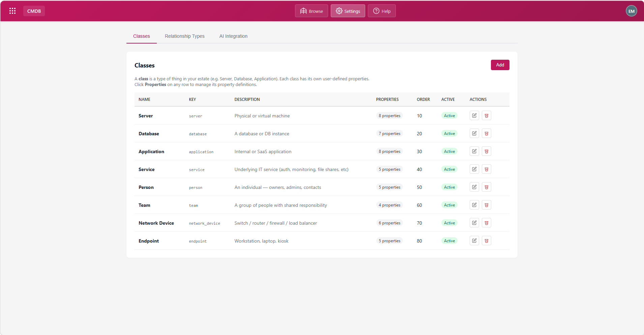Click order value 40
This screenshot has width=644, height=335.
(419, 169)
